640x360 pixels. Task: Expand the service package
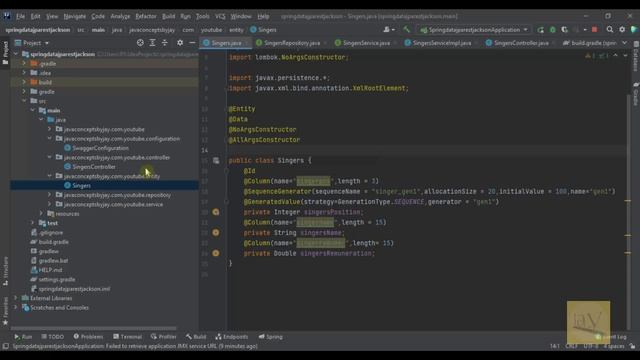50,204
